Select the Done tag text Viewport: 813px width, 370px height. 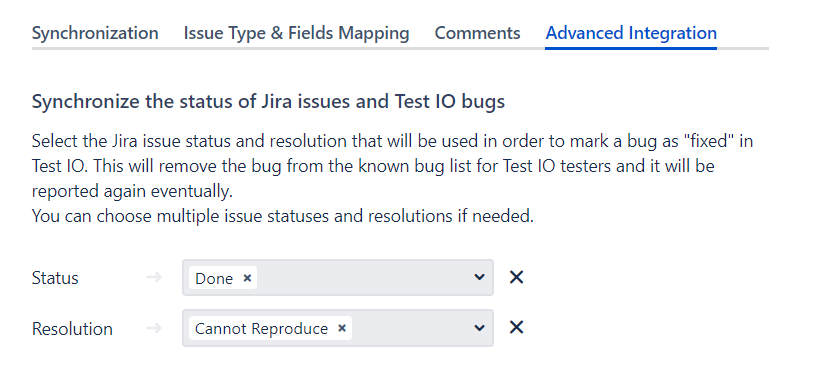(x=214, y=279)
